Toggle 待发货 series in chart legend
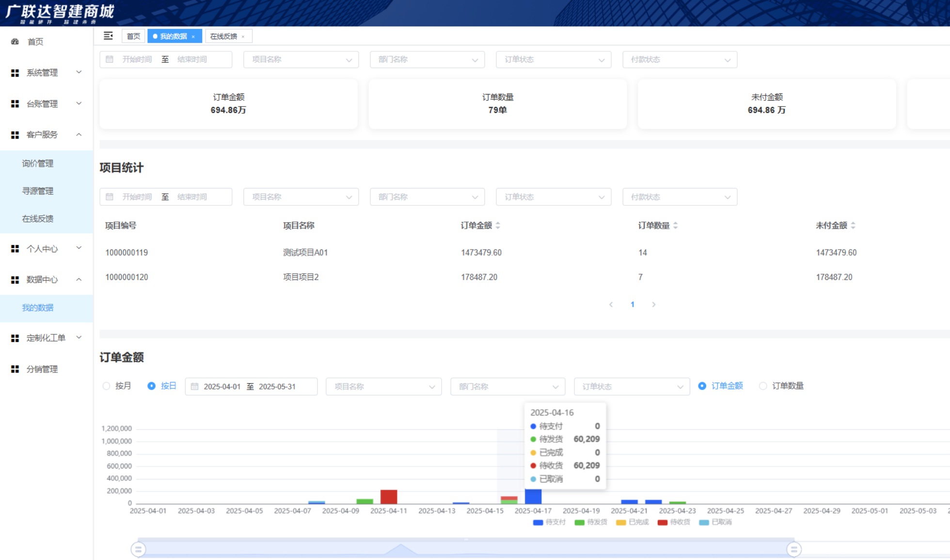The width and height of the screenshot is (950, 560). pyautogui.click(x=590, y=522)
